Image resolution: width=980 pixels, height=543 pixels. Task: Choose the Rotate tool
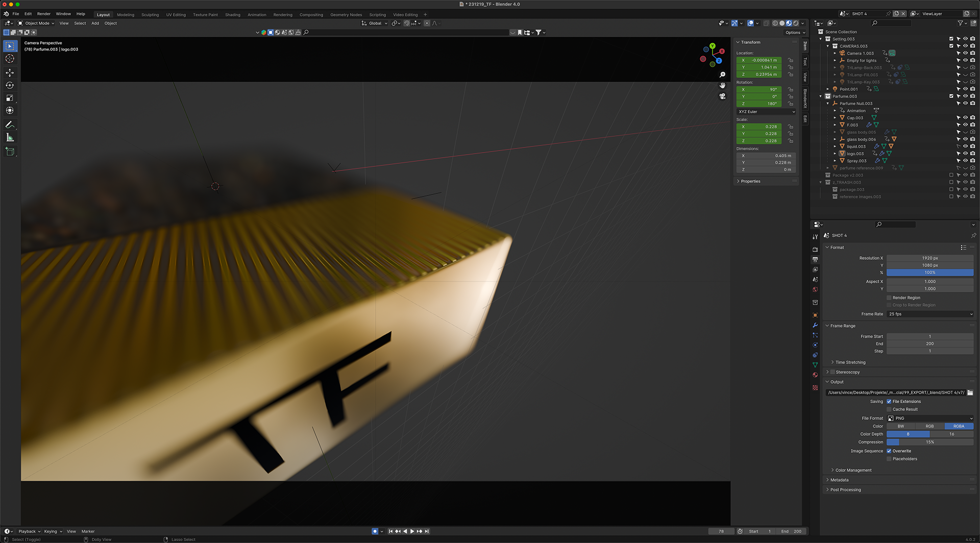(10, 85)
